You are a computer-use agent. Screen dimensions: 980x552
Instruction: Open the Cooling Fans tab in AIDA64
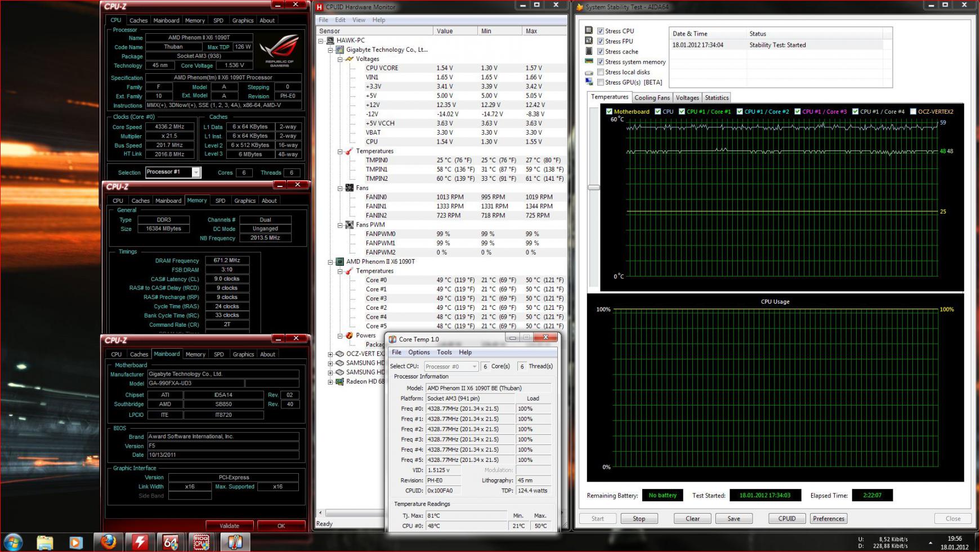point(652,97)
